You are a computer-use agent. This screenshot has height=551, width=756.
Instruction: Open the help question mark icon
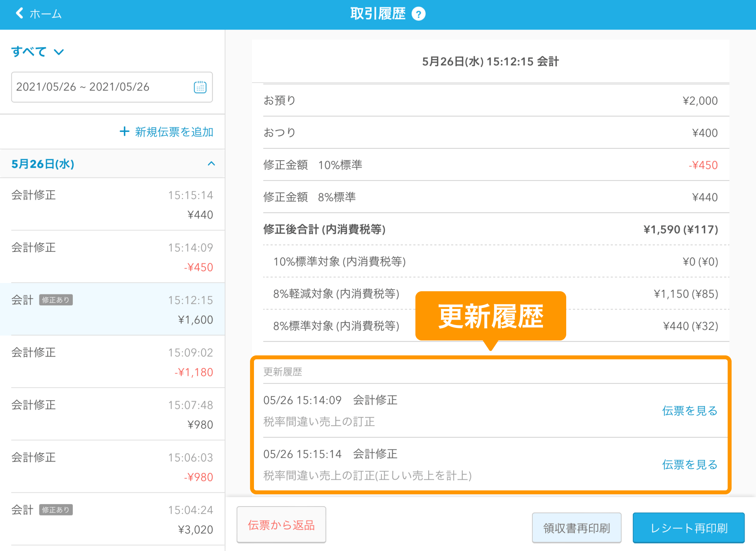pos(418,14)
